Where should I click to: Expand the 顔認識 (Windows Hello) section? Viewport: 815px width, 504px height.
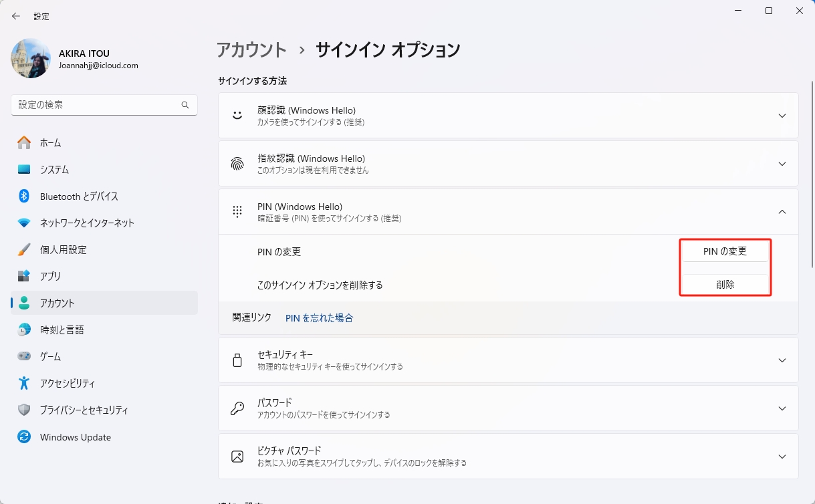pyautogui.click(x=782, y=116)
